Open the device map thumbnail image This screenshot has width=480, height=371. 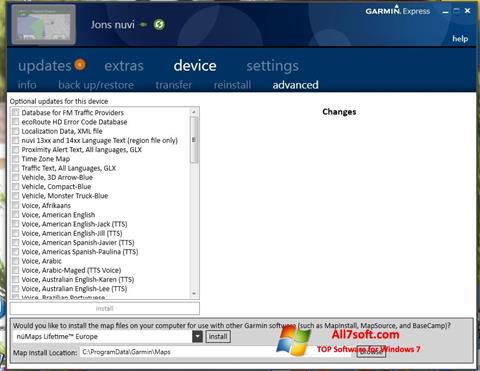click(44, 25)
